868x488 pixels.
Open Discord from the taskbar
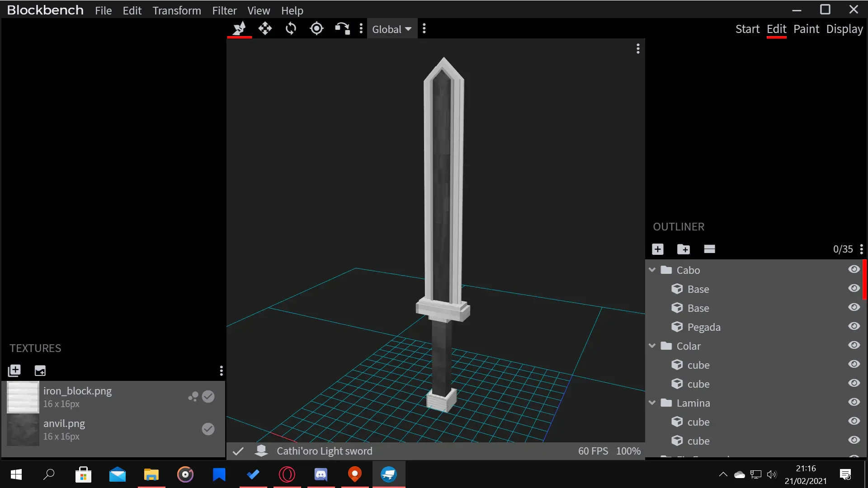point(321,474)
